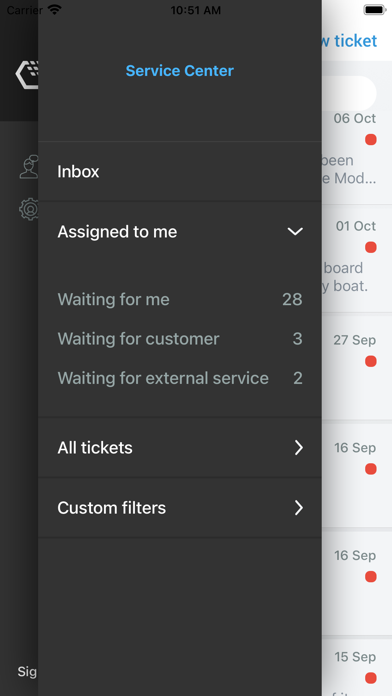This screenshot has width=392, height=696.
Task: Tap the red status dot on 27 Sep ticket
Action: (371, 361)
